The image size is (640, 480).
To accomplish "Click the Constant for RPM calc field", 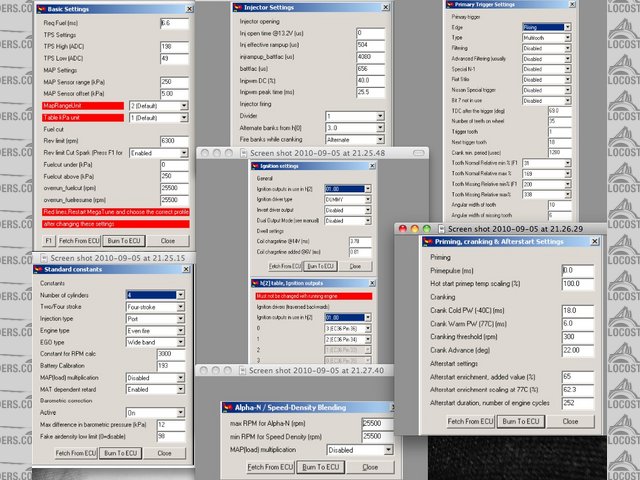I will 171,354.
